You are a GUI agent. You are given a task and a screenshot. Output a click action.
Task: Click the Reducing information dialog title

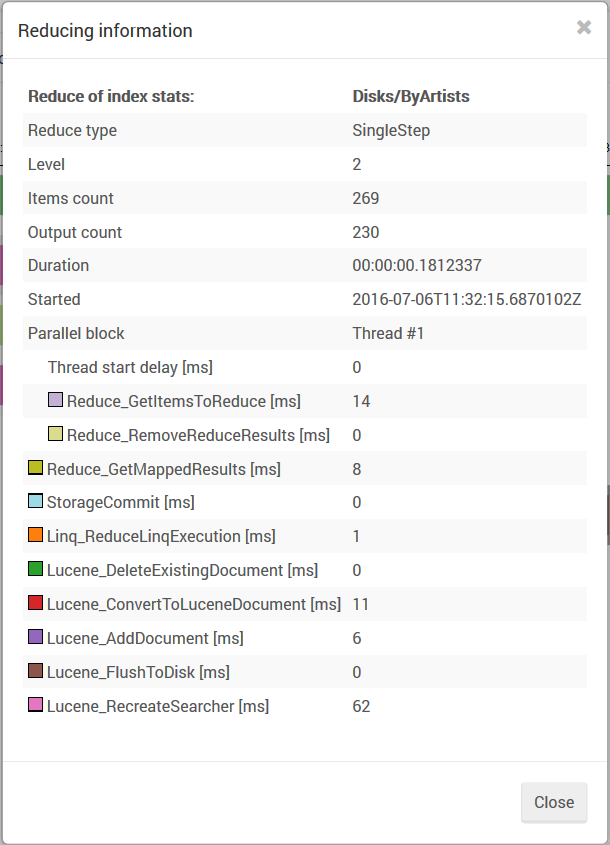tap(105, 31)
